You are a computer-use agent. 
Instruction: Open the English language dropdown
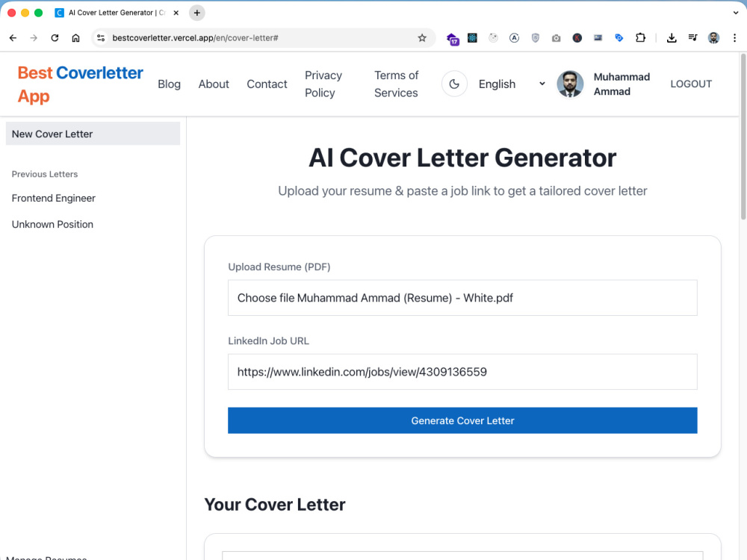[x=512, y=84]
